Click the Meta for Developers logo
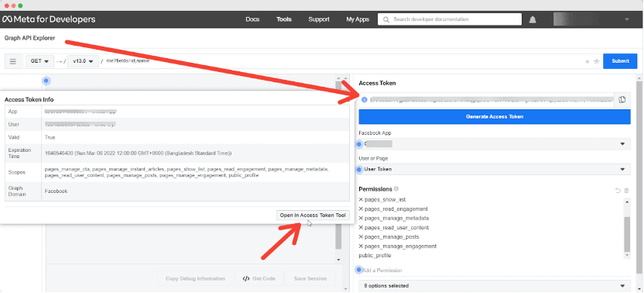This screenshot has height=293, width=644. coord(49,19)
